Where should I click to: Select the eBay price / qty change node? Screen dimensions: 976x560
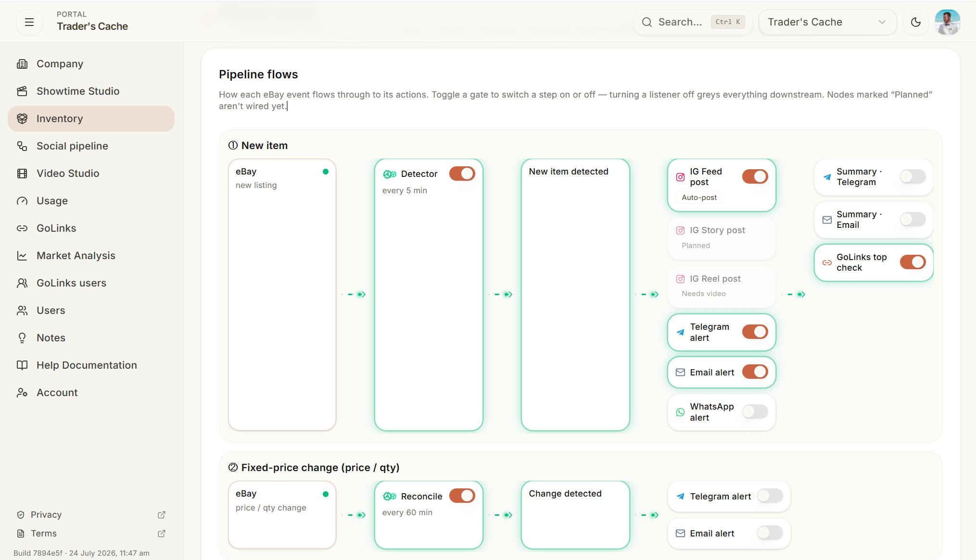pyautogui.click(x=282, y=515)
